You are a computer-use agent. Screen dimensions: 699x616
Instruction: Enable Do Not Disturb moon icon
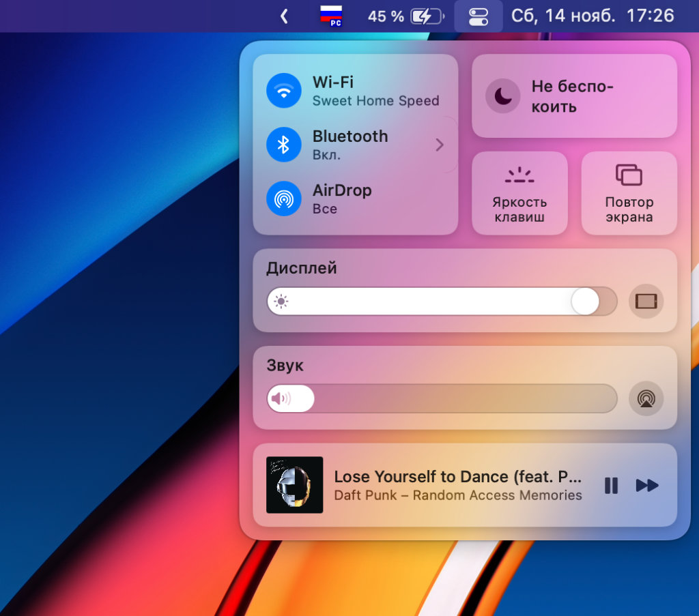(503, 96)
